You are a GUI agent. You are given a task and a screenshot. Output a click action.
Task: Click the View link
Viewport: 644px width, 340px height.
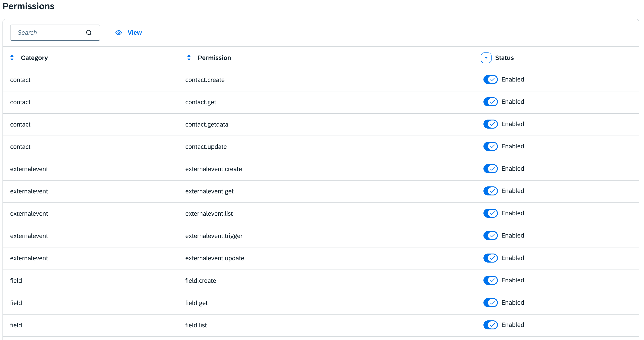(x=134, y=33)
